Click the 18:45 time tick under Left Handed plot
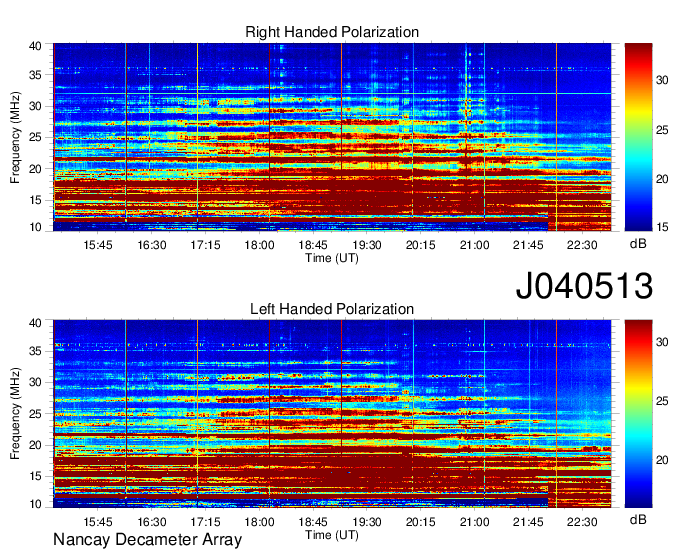The width and height of the screenshot is (680, 552). [313, 522]
